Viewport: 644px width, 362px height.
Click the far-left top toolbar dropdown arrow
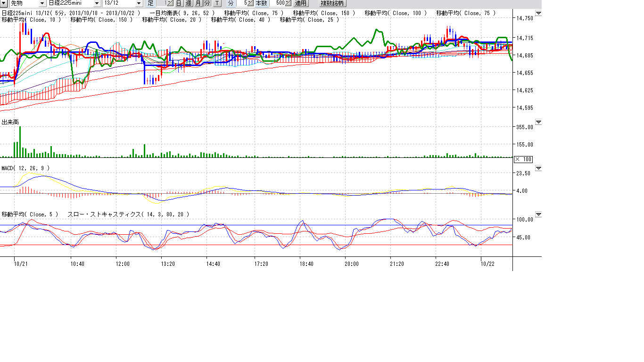pyautogui.click(x=4, y=3)
